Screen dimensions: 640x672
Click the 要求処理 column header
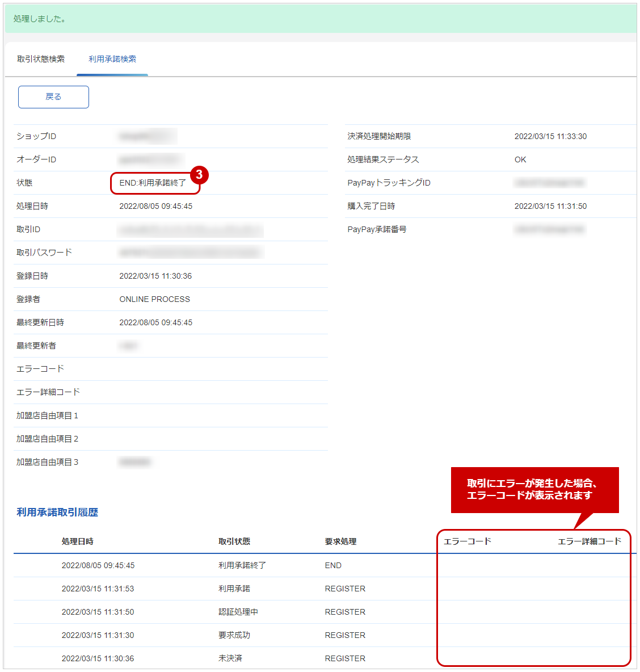point(340,541)
